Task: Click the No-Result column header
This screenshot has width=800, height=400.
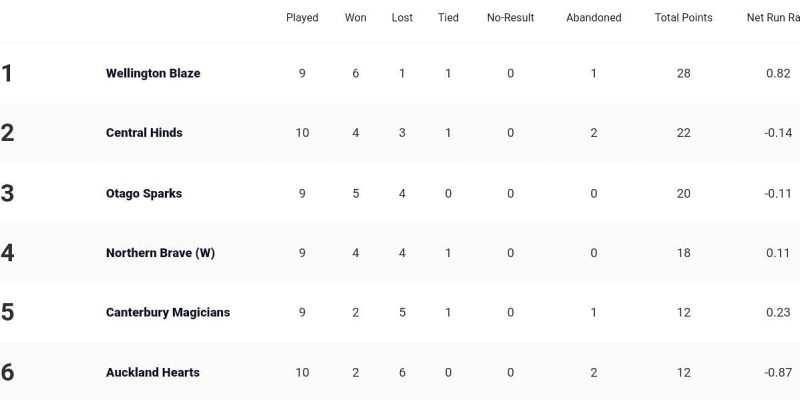Action: click(510, 18)
